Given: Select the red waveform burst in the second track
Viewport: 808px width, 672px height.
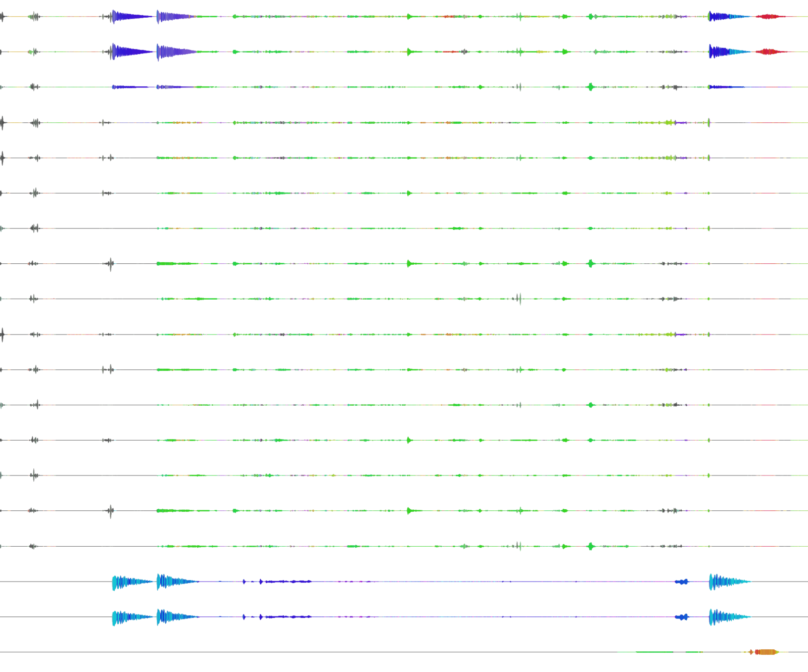Looking at the screenshot, I should (770, 52).
